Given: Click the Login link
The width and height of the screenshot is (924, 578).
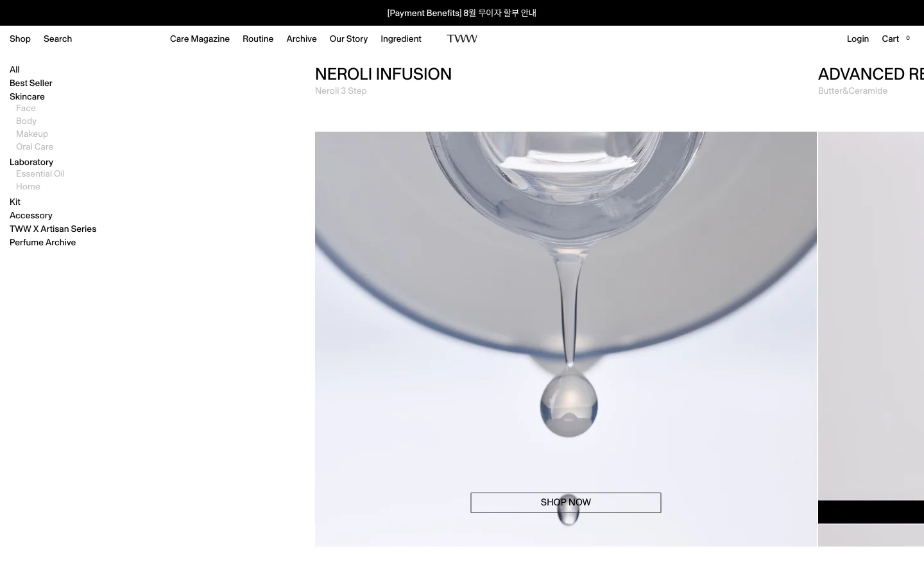Looking at the screenshot, I should point(858,39).
